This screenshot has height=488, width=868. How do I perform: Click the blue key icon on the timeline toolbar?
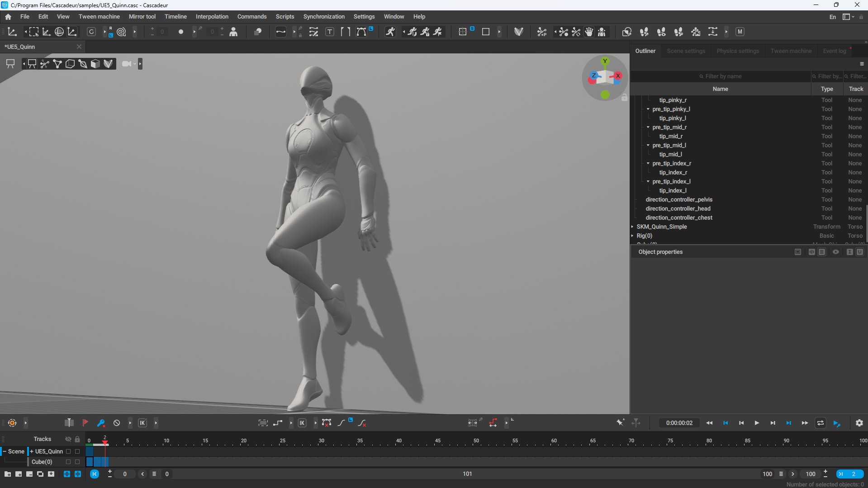[x=101, y=423]
